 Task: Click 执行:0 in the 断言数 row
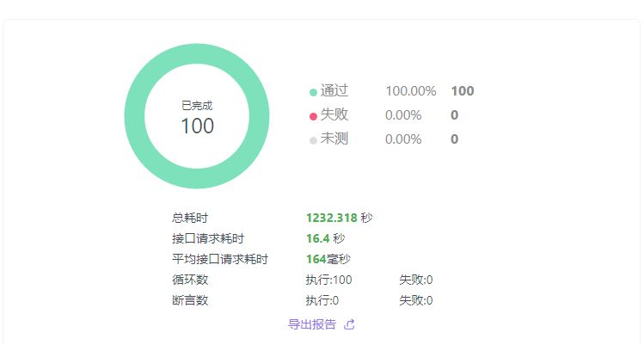322,300
